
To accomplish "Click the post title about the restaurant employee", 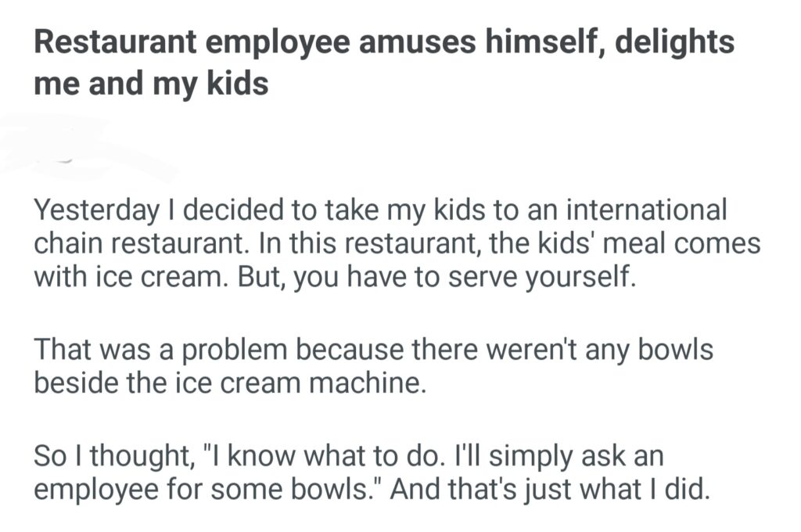I will [383, 61].
